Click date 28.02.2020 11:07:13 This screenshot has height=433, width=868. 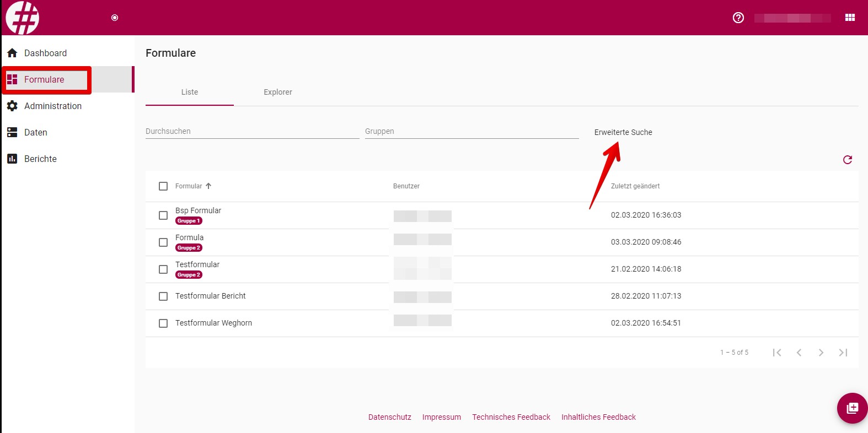coord(646,296)
